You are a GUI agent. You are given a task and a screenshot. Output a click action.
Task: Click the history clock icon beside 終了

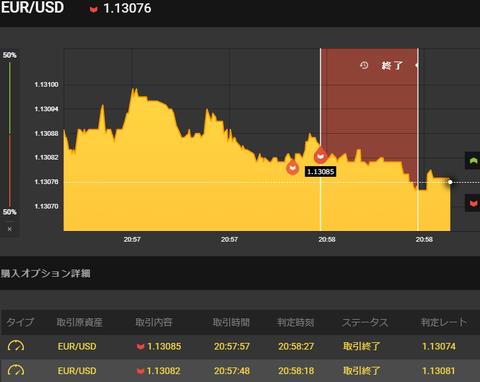pos(364,65)
